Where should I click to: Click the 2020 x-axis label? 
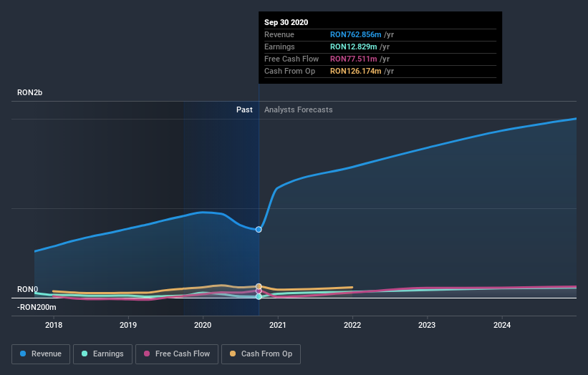tap(203, 325)
